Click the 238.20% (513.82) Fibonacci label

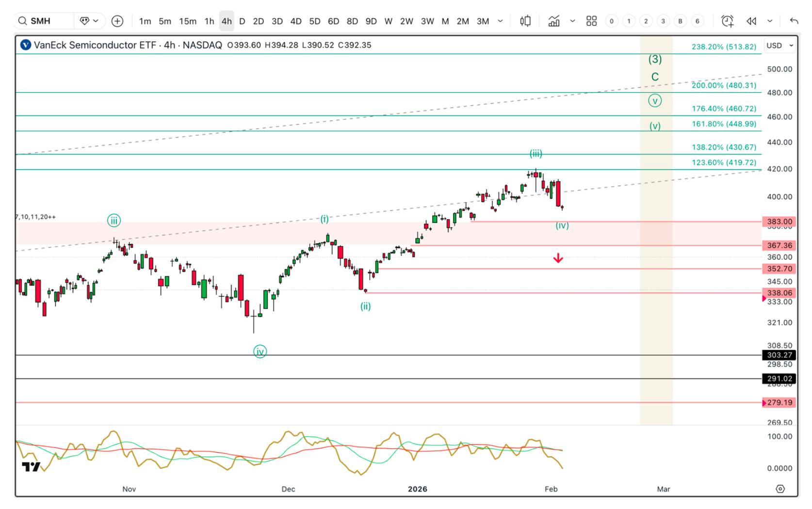[x=724, y=47]
